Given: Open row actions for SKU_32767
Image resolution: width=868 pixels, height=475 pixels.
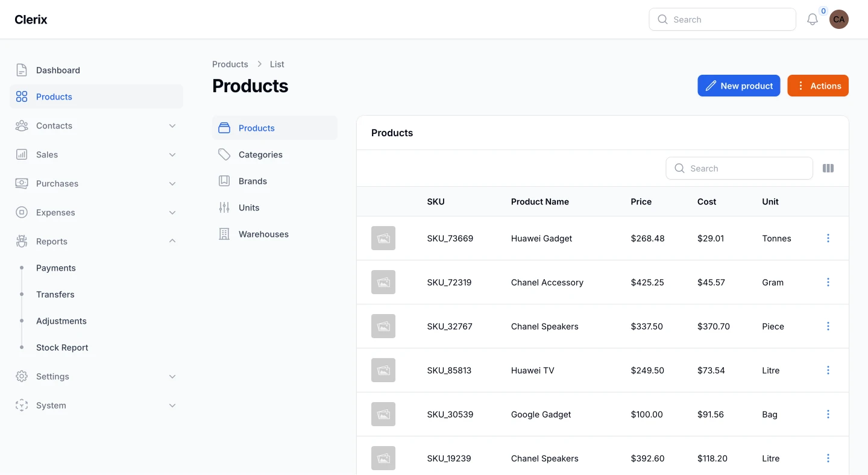Looking at the screenshot, I should pos(828,326).
